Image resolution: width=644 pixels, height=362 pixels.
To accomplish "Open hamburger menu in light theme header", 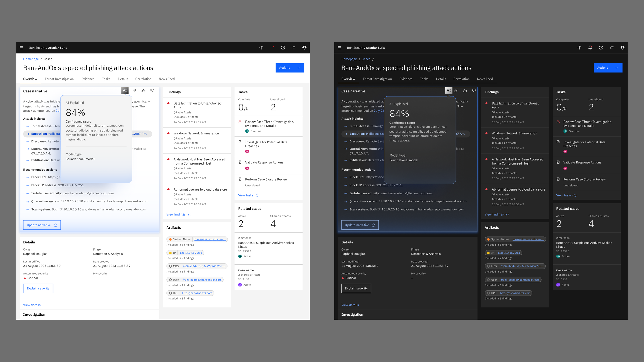I will tap(21, 48).
